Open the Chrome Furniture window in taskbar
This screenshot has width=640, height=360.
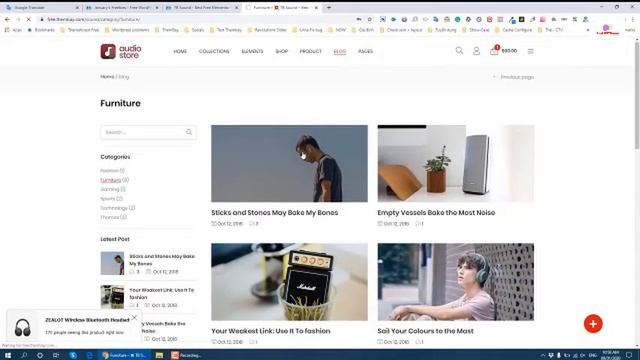click(124, 355)
